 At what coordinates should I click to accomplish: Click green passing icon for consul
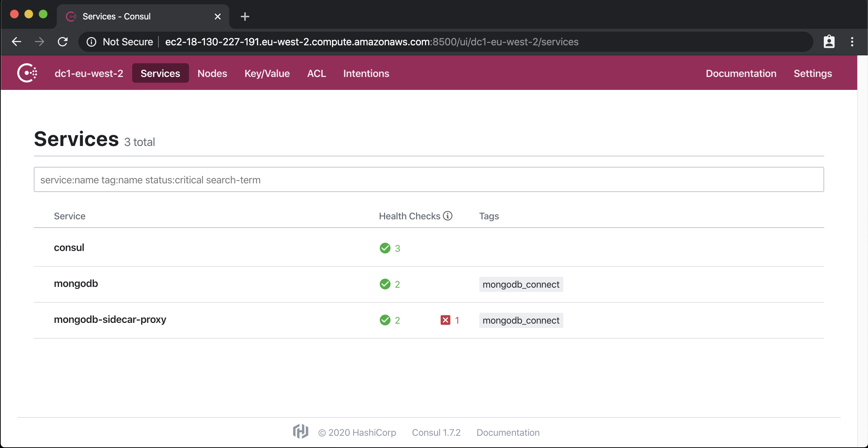pyautogui.click(x=385, y=248)
